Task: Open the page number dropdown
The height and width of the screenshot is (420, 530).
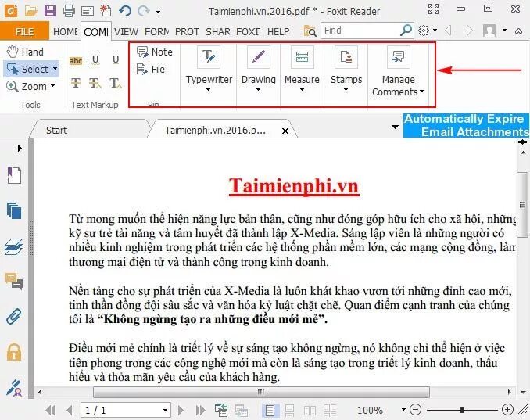Action: click(165, 410)
